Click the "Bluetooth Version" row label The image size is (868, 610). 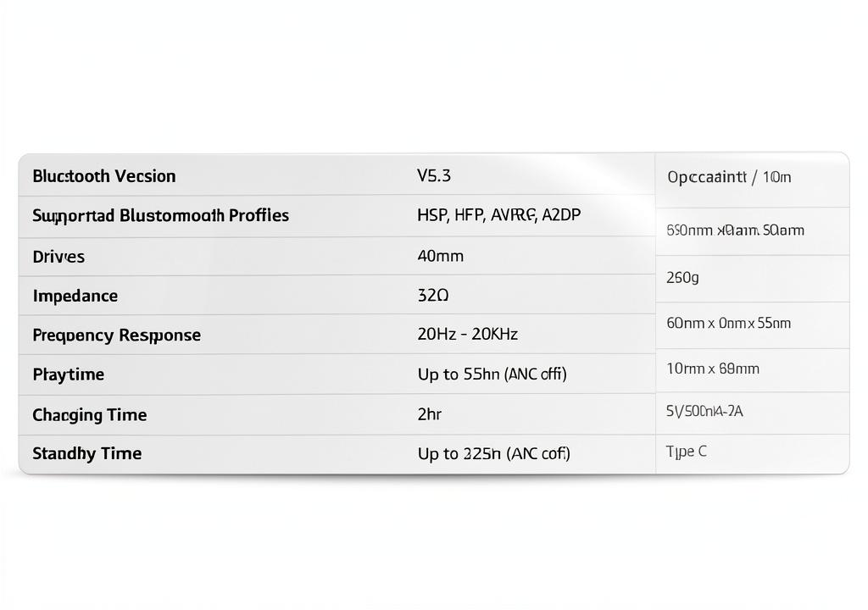(104, 176)
